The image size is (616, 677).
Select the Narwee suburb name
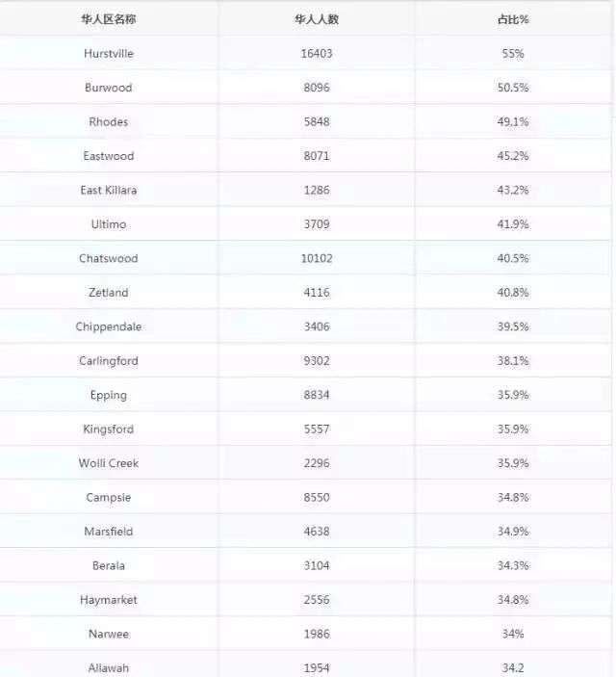[109, 634]
